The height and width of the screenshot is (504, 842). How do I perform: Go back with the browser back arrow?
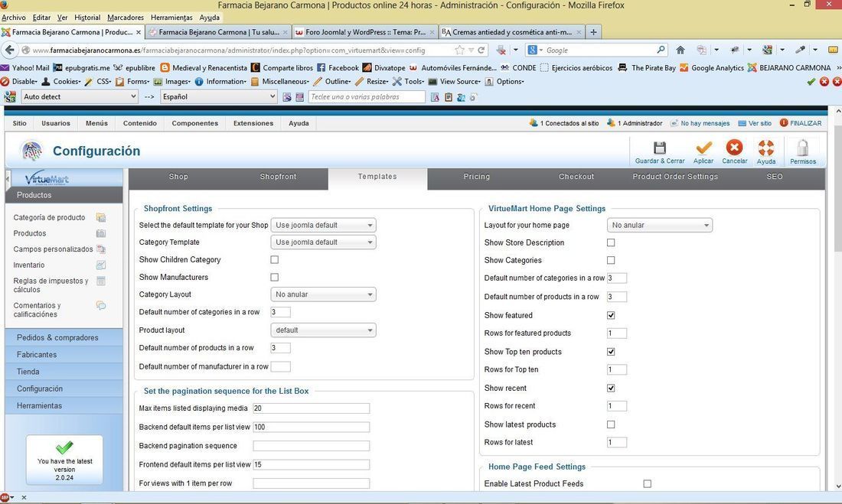pyautogui.click(x=10, y=50)
